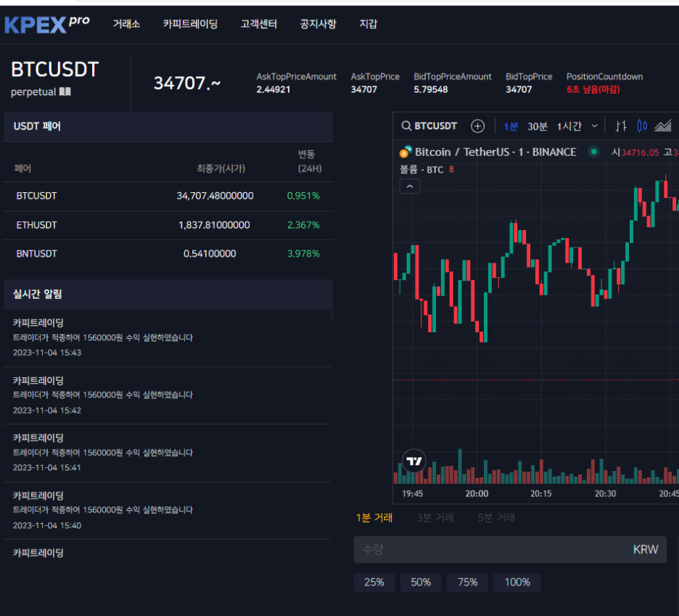Open the alert dated 2023-11-04 15:42
Image resolution: width=679 pixels, height=616 pixels.
[x=167, y=395]
